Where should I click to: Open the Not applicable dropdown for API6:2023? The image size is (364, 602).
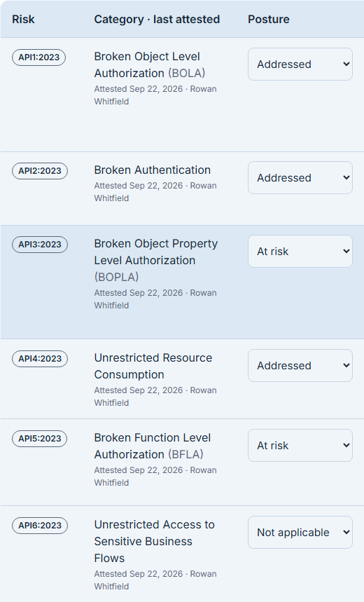(x=300, y=533)
